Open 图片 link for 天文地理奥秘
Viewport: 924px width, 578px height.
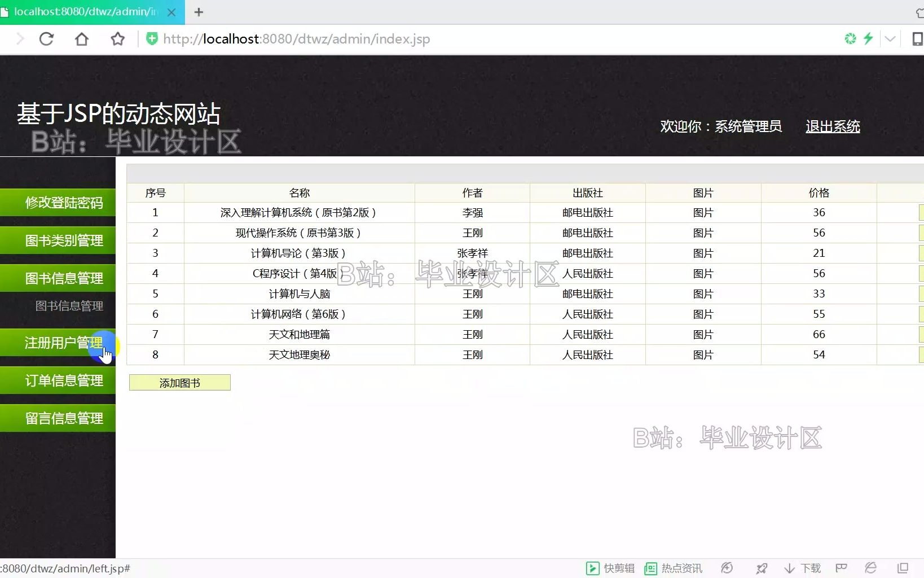(703, 355)
